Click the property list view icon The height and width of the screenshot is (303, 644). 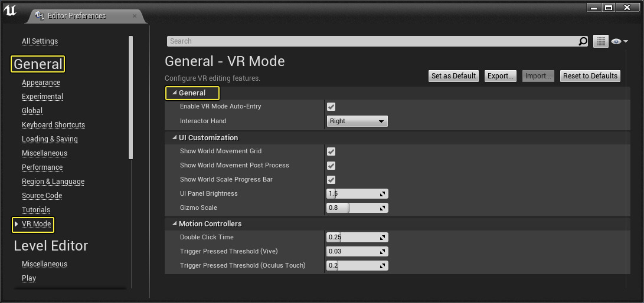pos(600,41)
